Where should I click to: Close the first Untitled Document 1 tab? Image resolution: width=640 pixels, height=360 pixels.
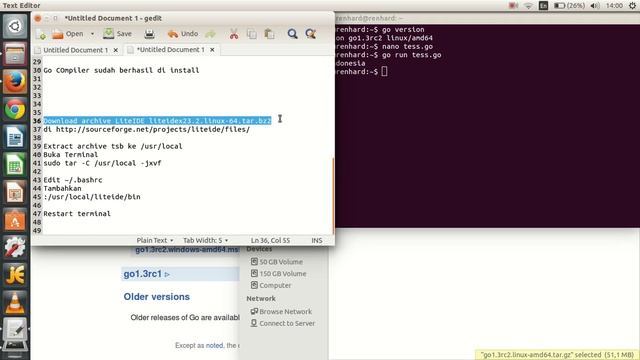tap(116, 50)
